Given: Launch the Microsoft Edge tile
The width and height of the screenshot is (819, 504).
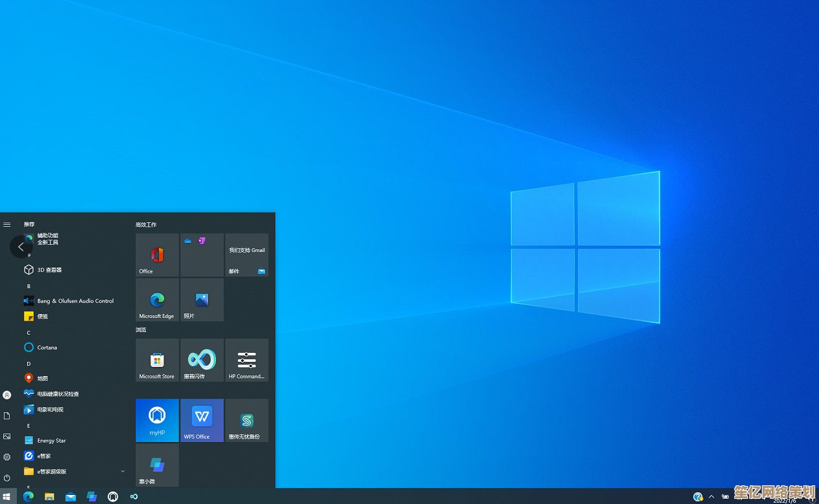Looking at the screenshot, I should point(157,300).
